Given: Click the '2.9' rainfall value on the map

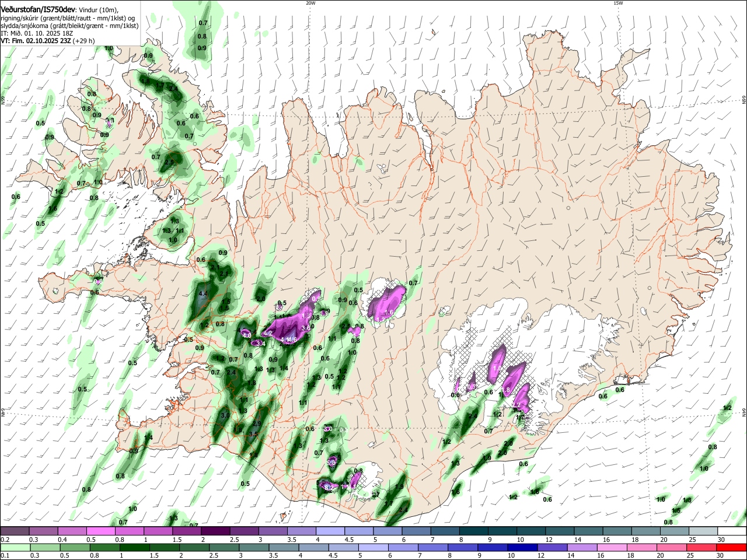Looking at the screenshot, I should click(x=257, y=423).
